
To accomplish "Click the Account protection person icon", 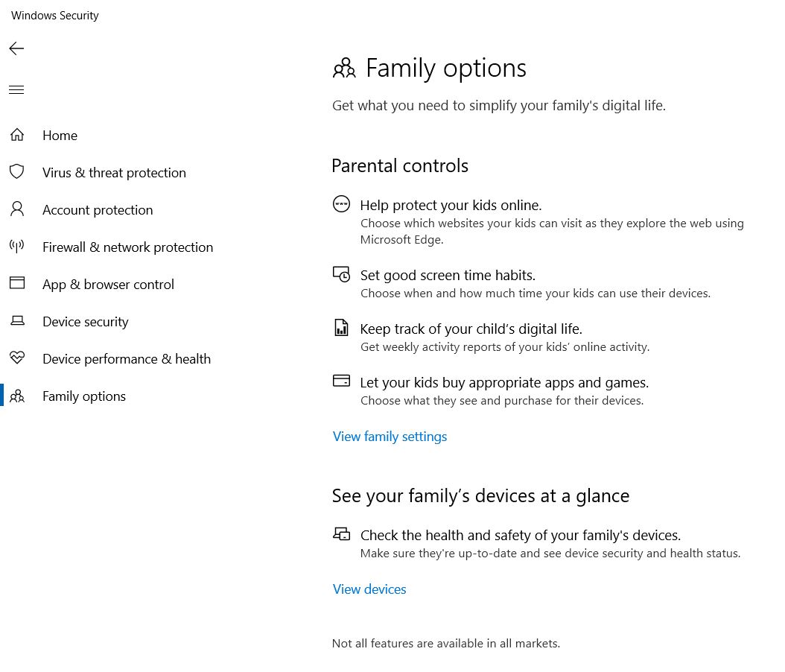I will (17, 209).
